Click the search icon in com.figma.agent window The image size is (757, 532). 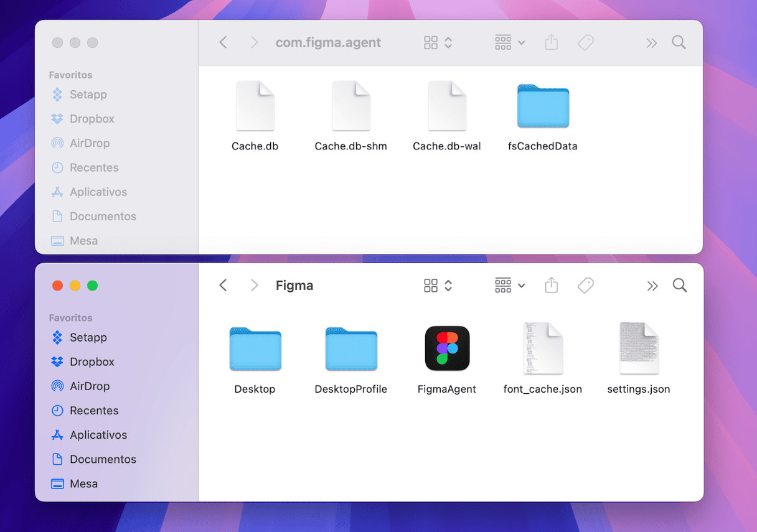pos(679,42)
